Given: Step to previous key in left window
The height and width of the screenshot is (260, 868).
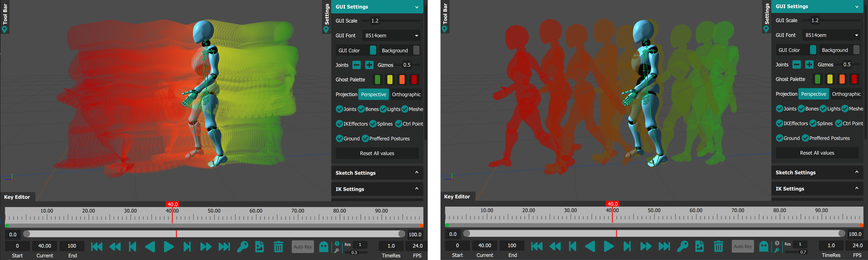Looking at the screenshot, I should pyautogui.click(x=132, y=247).
